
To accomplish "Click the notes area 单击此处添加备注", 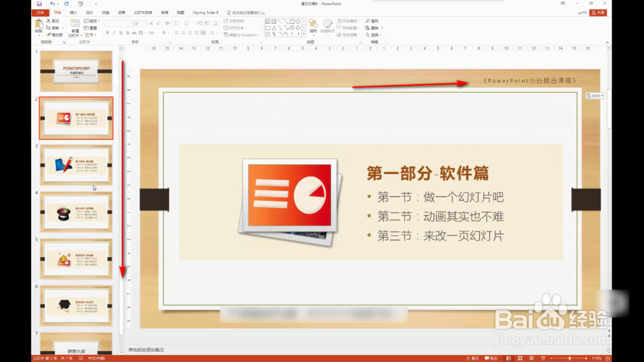I will click(x=146, y=350).
